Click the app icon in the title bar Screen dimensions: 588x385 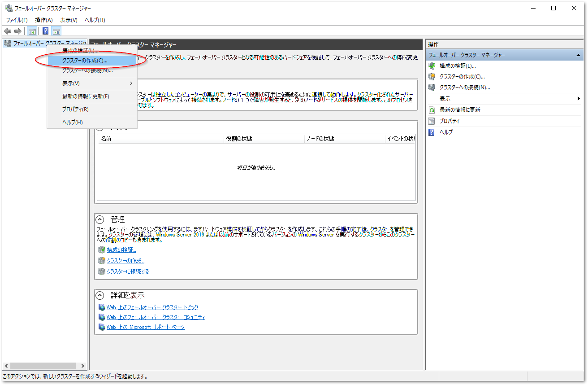[9, 8]
